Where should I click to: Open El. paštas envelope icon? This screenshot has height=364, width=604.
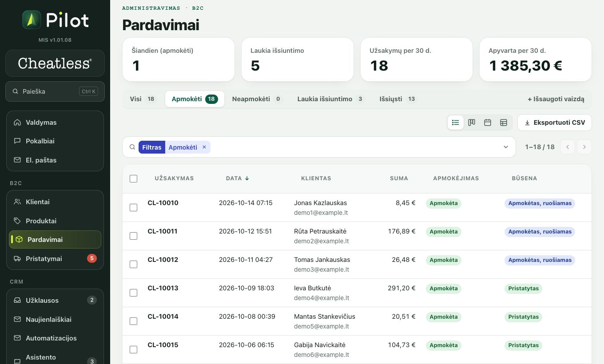17,160
